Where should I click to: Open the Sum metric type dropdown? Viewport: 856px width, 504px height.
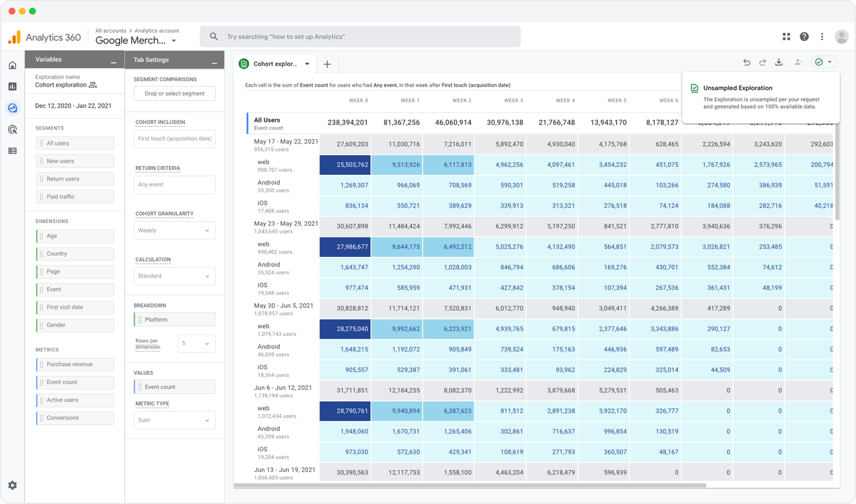[x=174, y=420]
